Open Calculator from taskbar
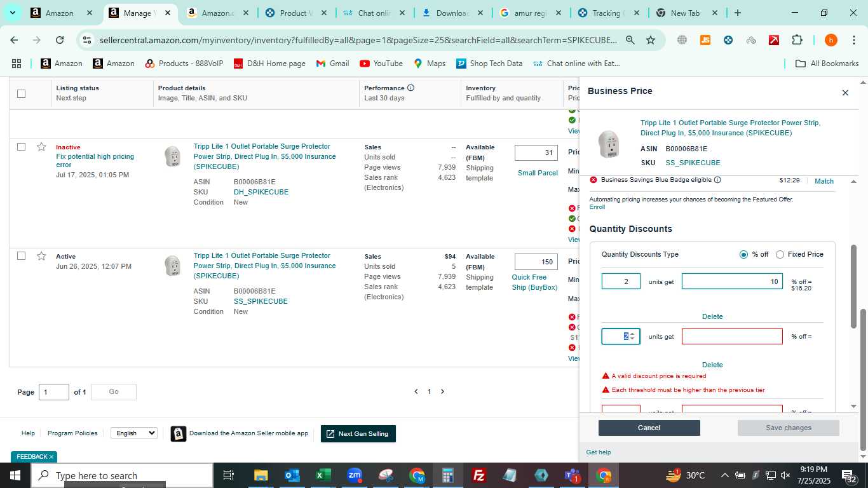Viewport: 868px width, 488px height. point(448,475)
